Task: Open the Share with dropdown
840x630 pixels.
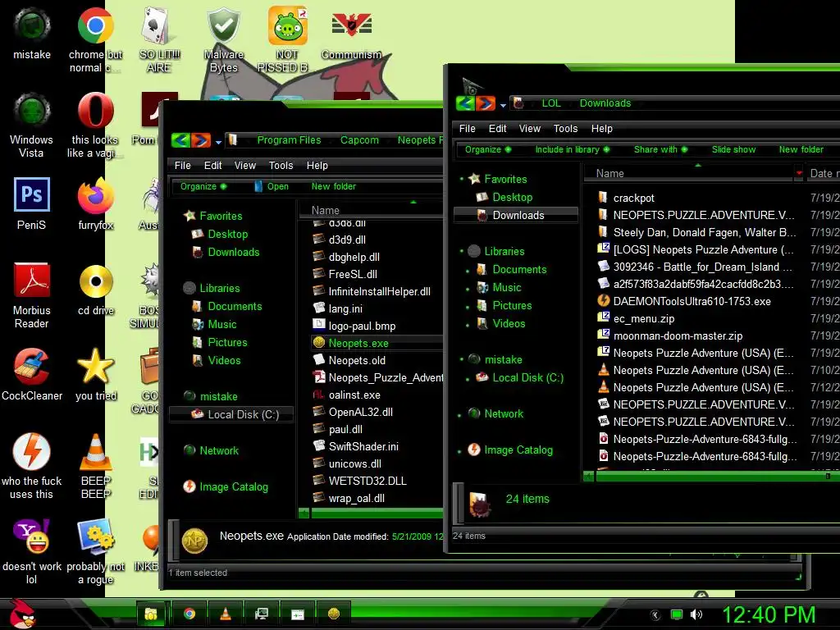Action: (x=660, y=149)
